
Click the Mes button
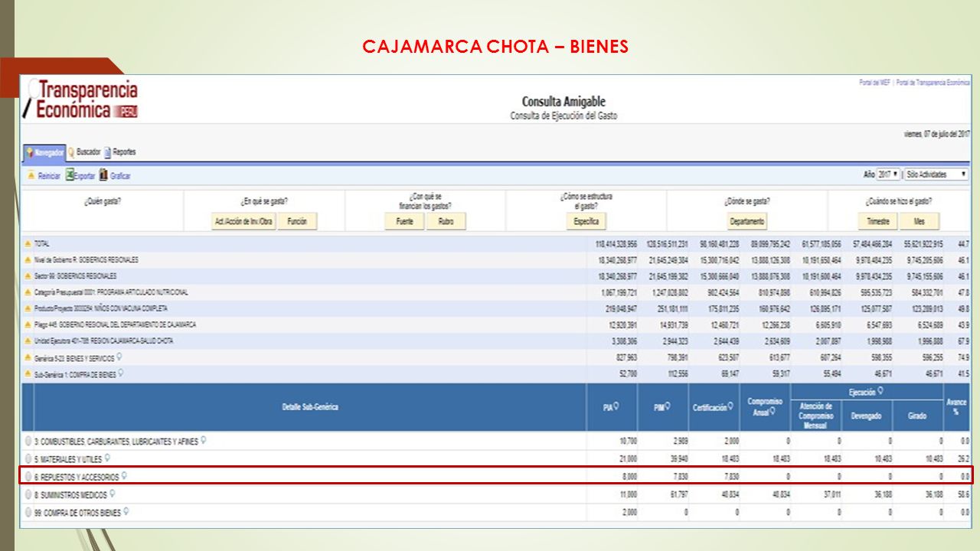click(919, 221)
